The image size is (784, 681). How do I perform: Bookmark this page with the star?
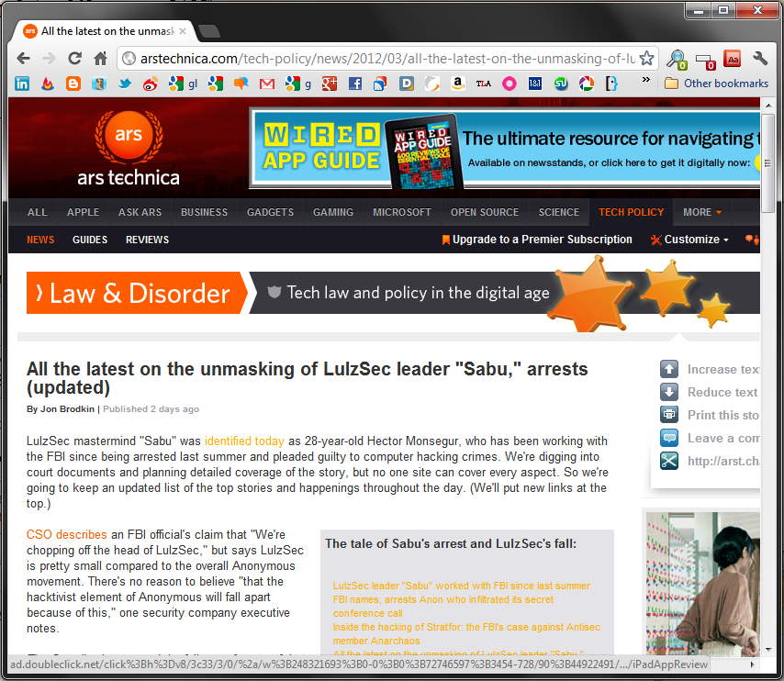point(647,59)
